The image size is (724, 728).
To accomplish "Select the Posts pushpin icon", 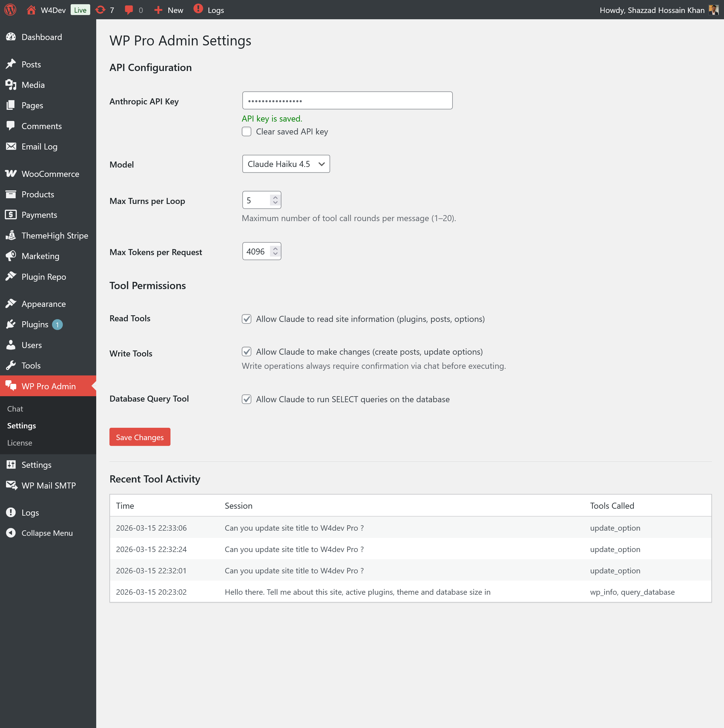I will point(11,64).
